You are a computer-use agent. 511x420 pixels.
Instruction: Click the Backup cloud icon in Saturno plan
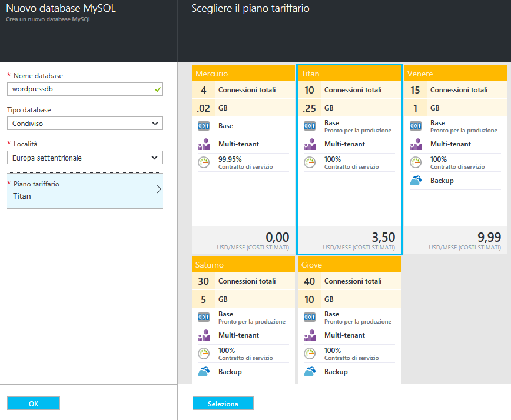point(204,372)
